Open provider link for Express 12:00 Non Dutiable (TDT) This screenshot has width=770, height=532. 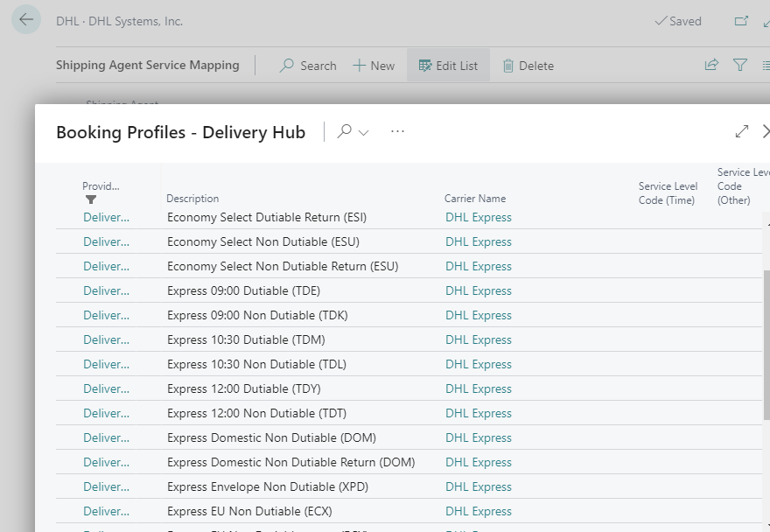pyautogui.click(x=106, y=413)
